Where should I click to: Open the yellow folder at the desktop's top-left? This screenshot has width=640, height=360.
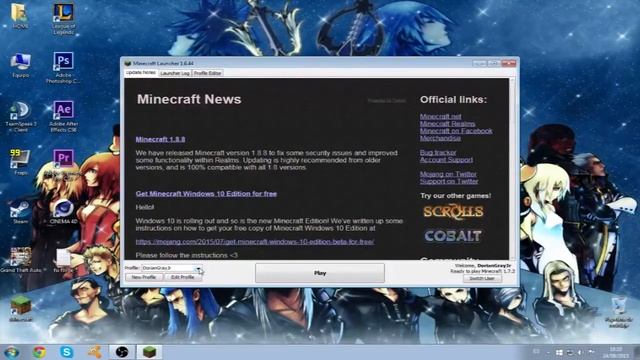(x=20, y=16)
